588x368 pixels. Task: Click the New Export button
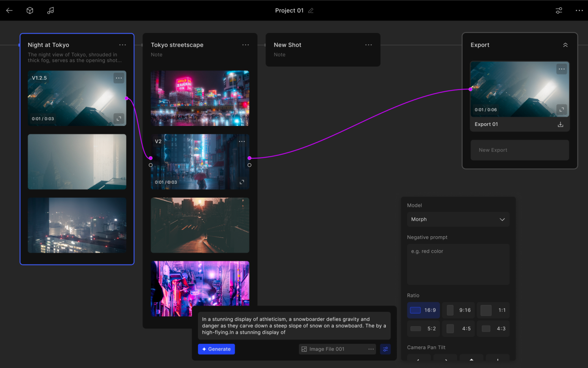[x=519, y=150]
